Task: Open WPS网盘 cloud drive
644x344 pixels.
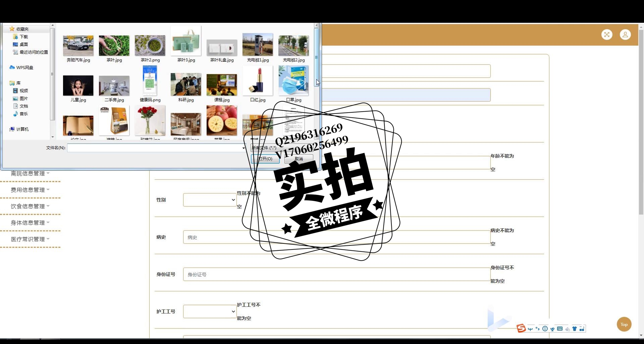Action: pos(21,68)
